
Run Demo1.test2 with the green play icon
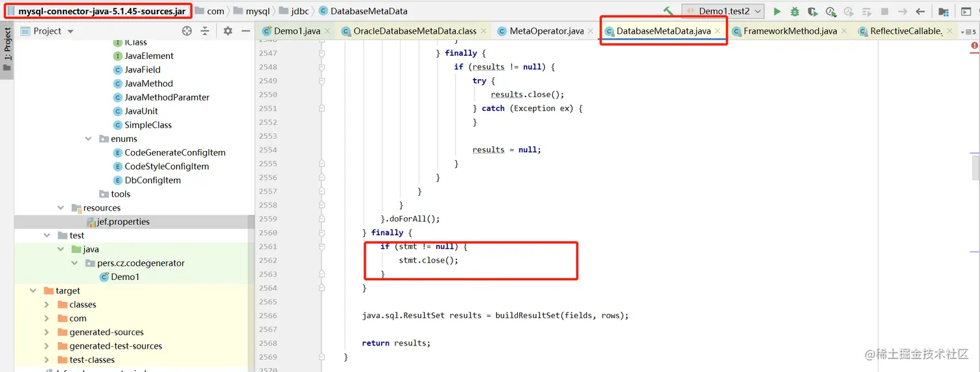pyautogui.click(x=776, y=12)
